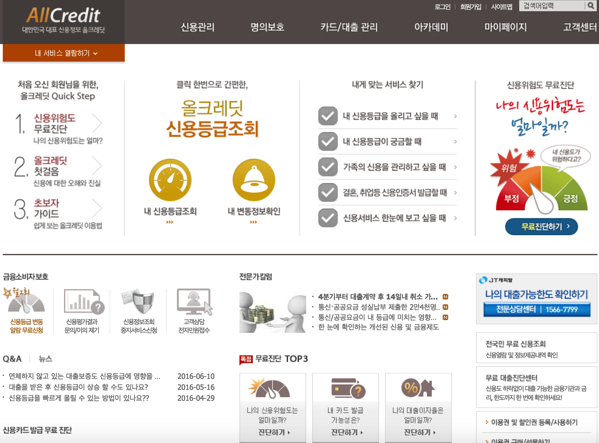Click the 전문상담센터 1566-7799 banner
Viewport: 599px width, 443px height.
point(537,309)
